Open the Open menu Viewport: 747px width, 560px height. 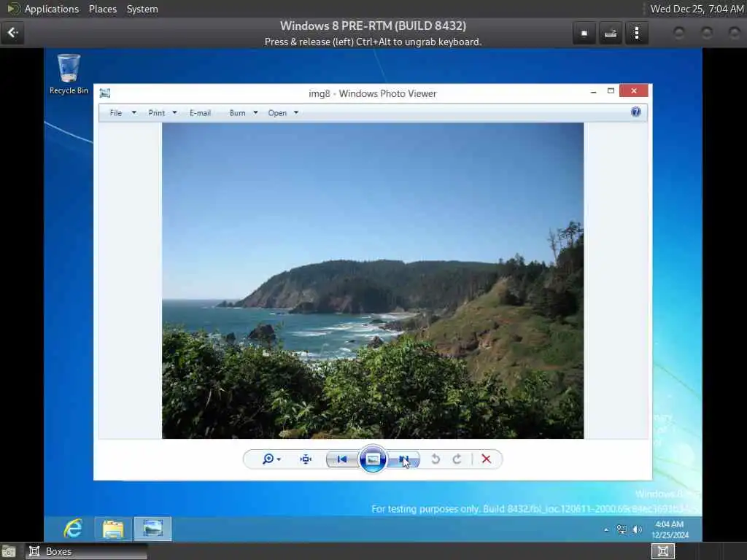(x=277, y=113)
